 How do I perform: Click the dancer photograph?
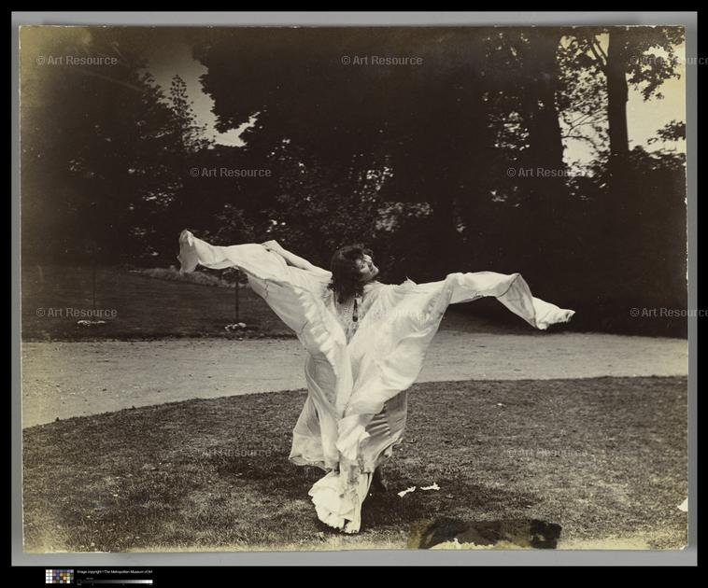354,288
